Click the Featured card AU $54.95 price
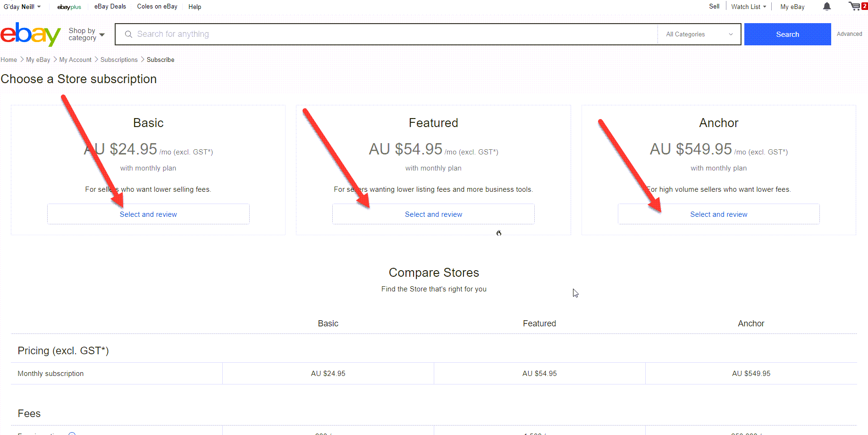868x435 pixels. click(x=405, y=149)
